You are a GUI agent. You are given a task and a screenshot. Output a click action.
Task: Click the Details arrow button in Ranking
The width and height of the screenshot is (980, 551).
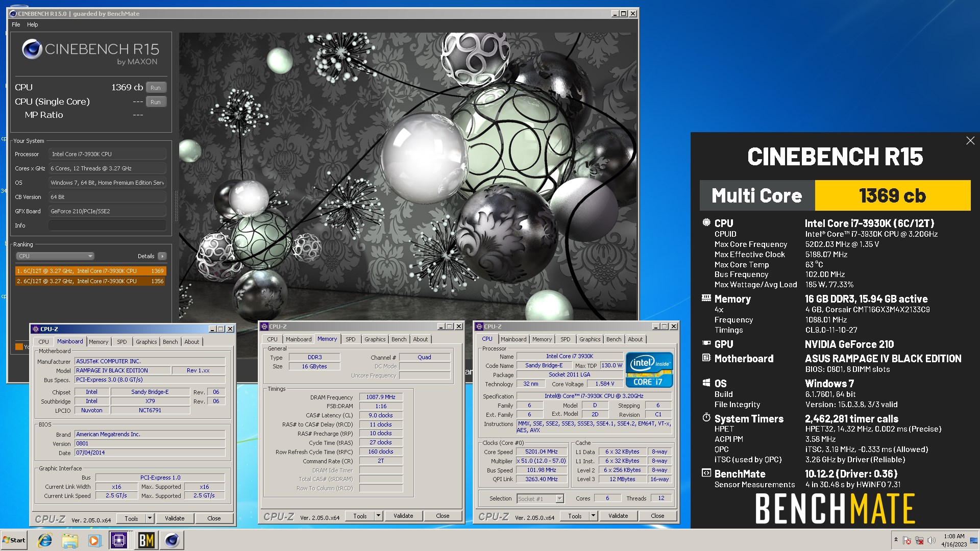[x=162, y=256]
